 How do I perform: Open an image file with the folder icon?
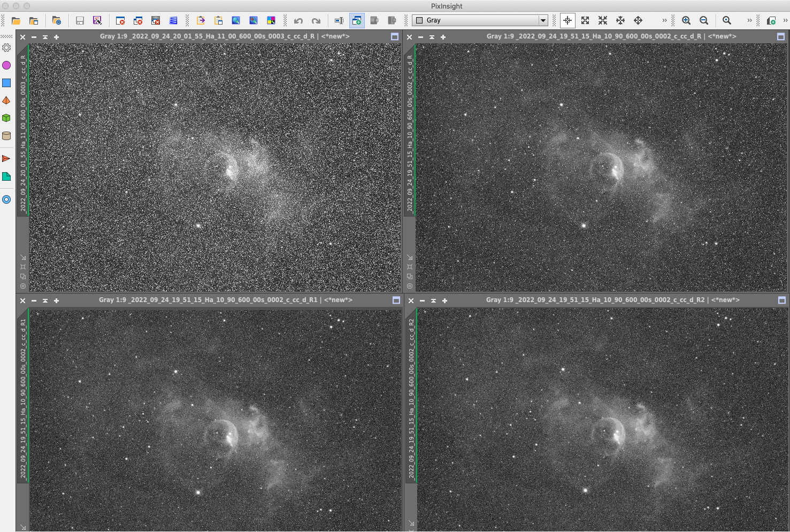tap(16, 21)
